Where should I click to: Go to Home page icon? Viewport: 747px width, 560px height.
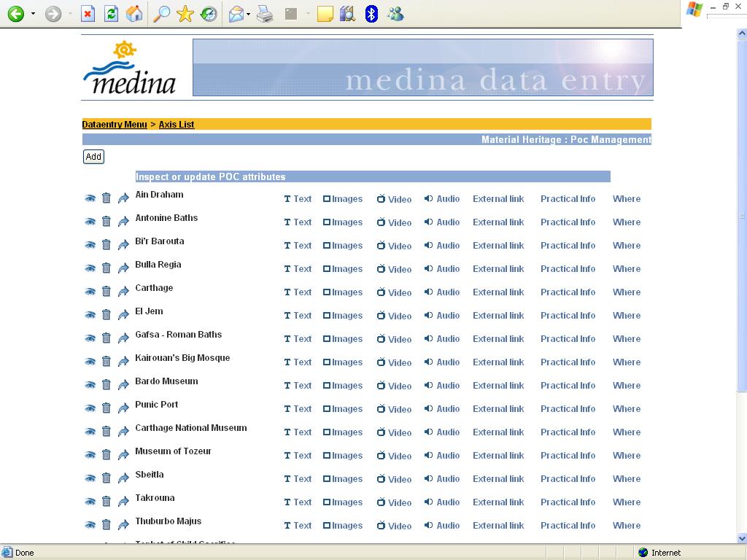(134, 14)
